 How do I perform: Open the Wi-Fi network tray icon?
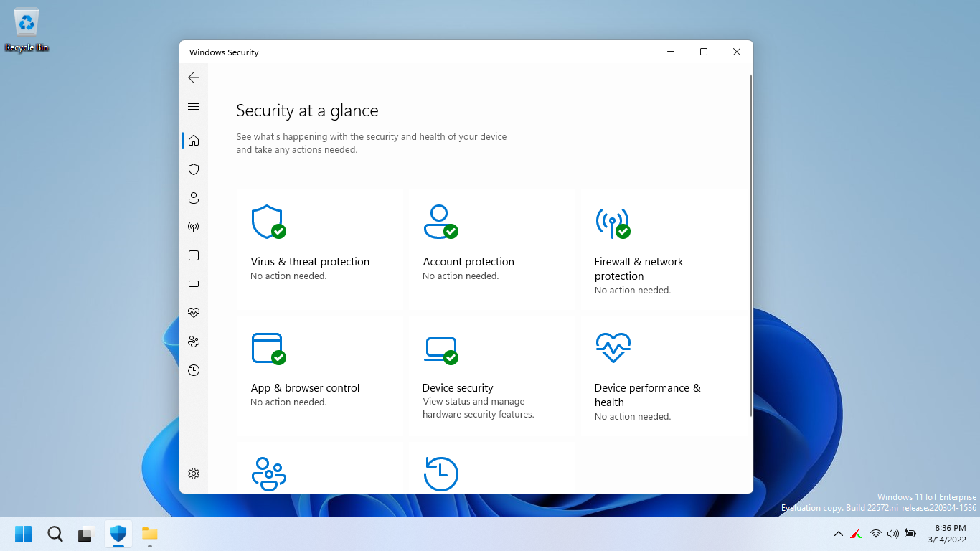[875, 534]
